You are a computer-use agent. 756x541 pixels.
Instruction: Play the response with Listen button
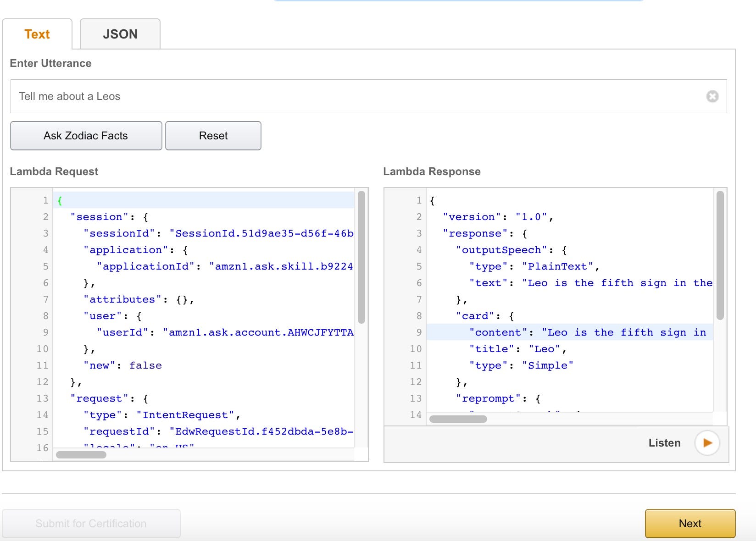[707, 443]
